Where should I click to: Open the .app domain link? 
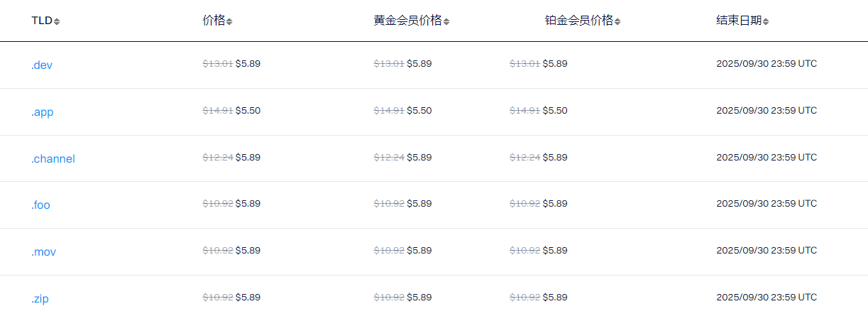[42, 112]
